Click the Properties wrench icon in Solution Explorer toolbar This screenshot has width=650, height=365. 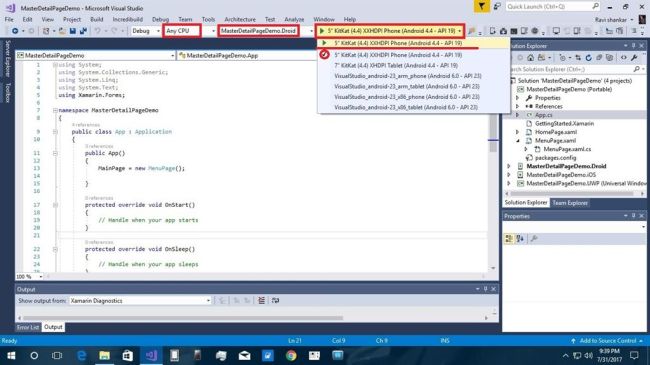coord(634,58)
